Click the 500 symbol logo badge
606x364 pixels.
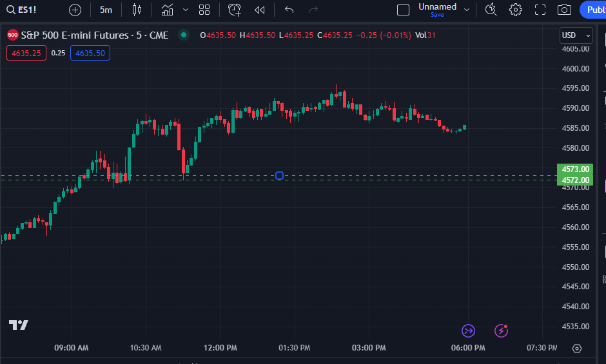[13, 35]
